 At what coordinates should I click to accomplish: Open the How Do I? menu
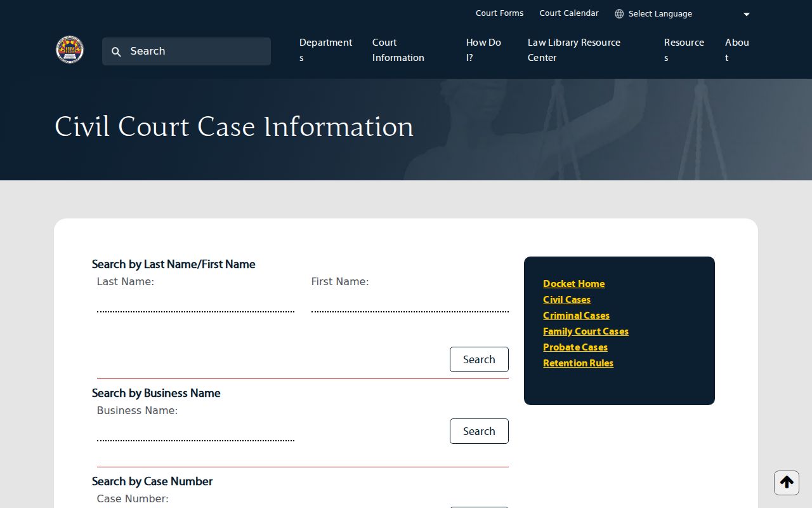point(483,50)
